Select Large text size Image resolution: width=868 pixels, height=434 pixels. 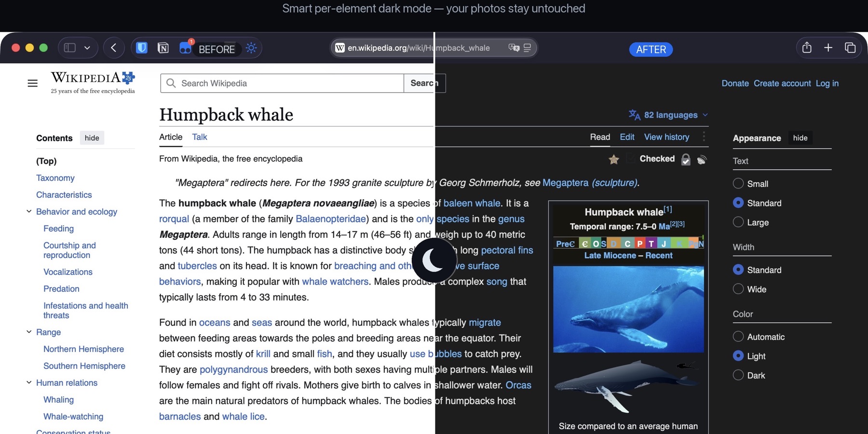coord(738,222)
